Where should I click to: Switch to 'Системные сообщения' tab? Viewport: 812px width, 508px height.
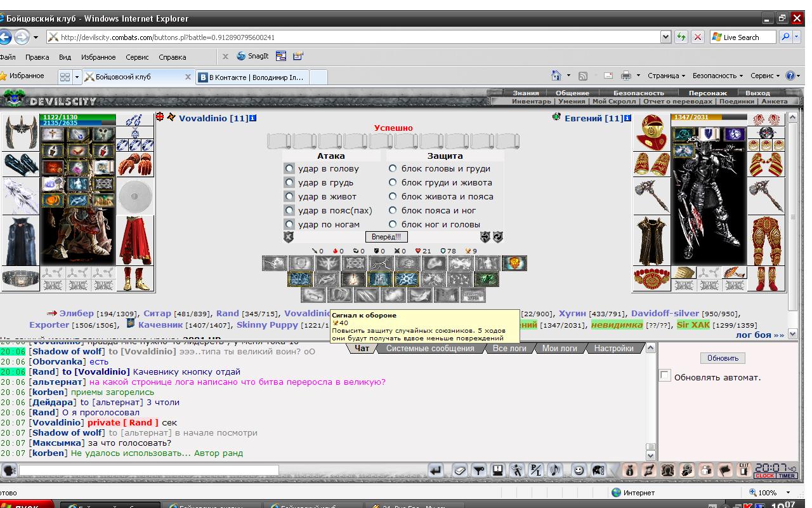click(x=430, y=348)
